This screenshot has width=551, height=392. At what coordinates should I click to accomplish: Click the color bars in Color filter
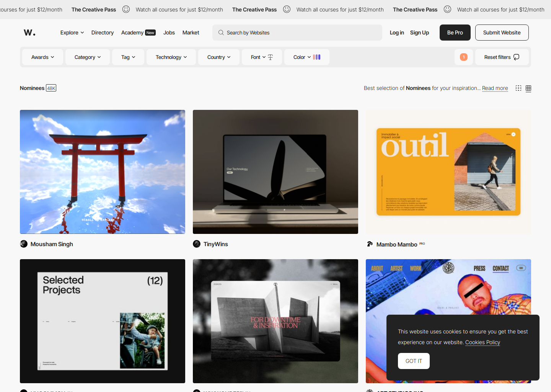317,57
